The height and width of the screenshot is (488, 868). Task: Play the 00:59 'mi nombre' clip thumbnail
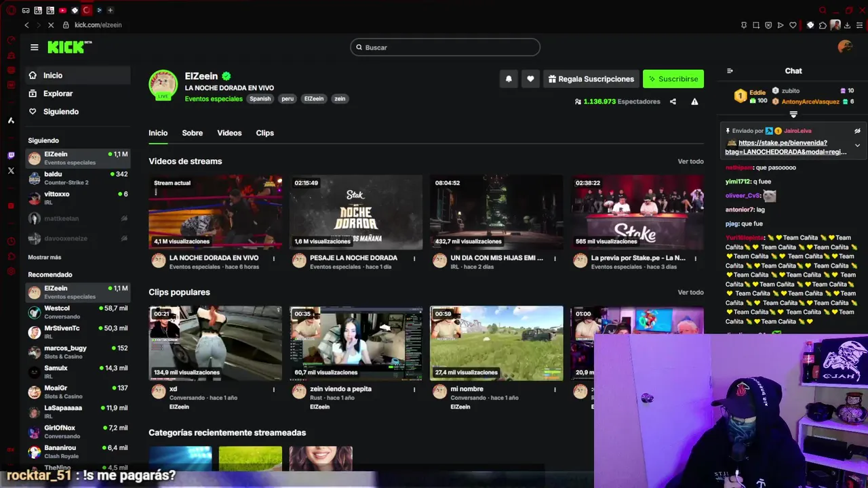496,343
